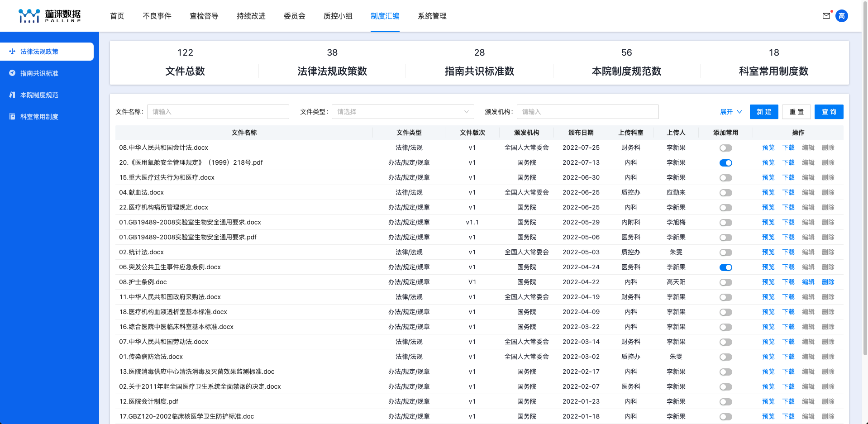Open 持续改进 menu
The image size is (868, 424).
tap(251, 16)
